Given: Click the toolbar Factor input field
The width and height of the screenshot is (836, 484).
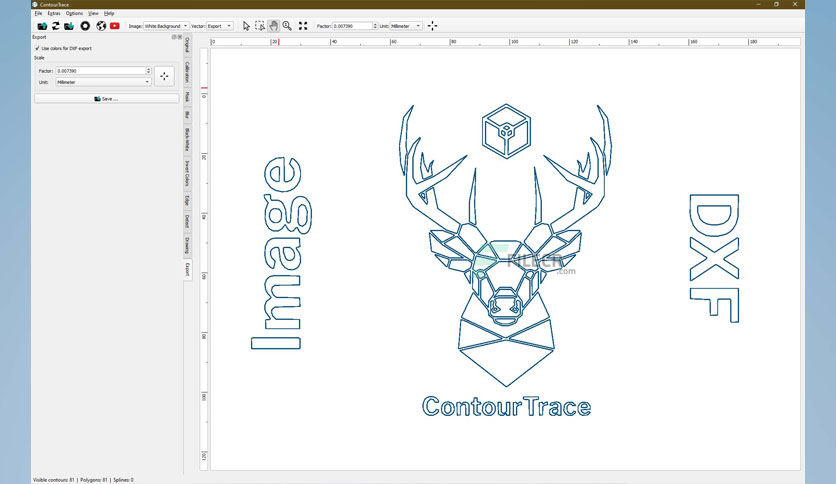Looking at the screenshot, I should click(352, 26).
